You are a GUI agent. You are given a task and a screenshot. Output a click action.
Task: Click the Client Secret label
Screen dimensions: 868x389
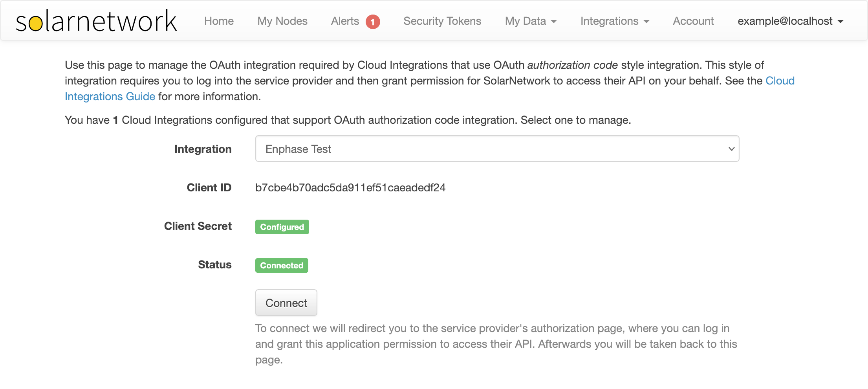click(198, 226)
